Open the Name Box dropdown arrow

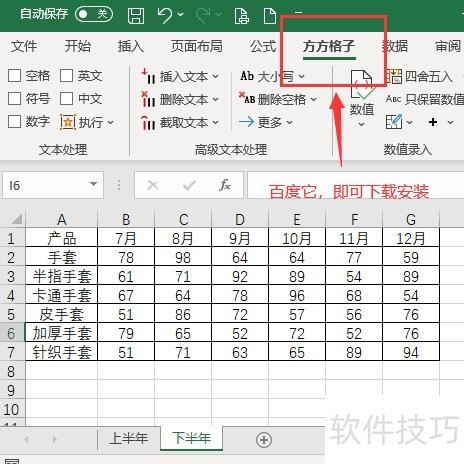click(94, 184)
